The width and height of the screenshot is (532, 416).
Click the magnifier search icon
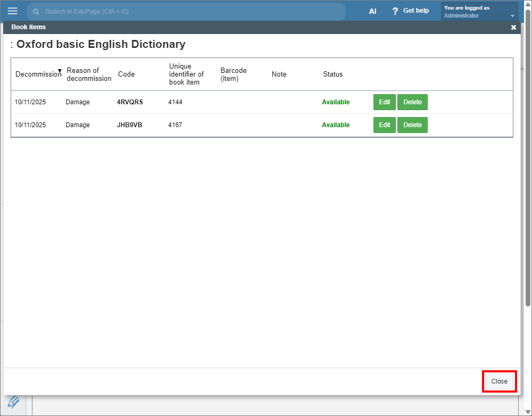coord(36,11)
